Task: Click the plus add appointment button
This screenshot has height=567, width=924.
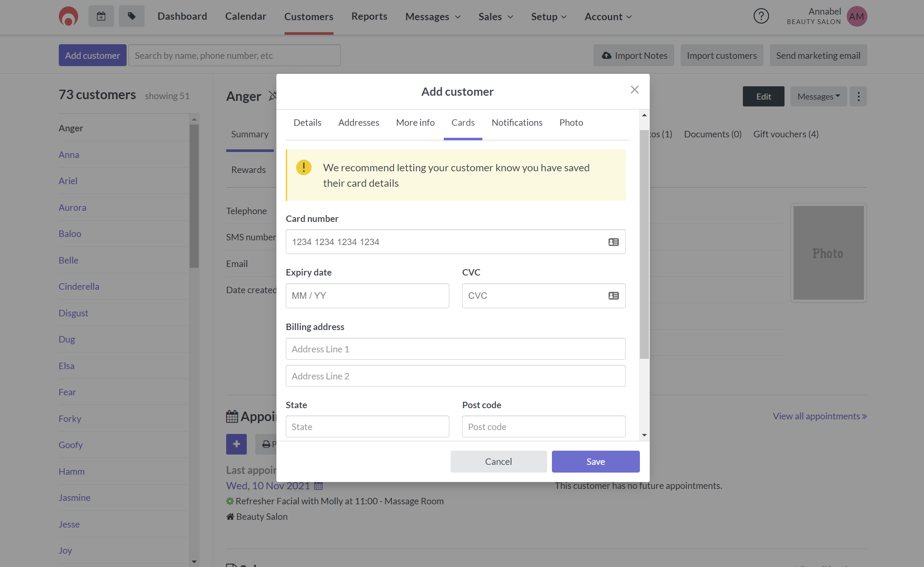Action: coord(236,444)
